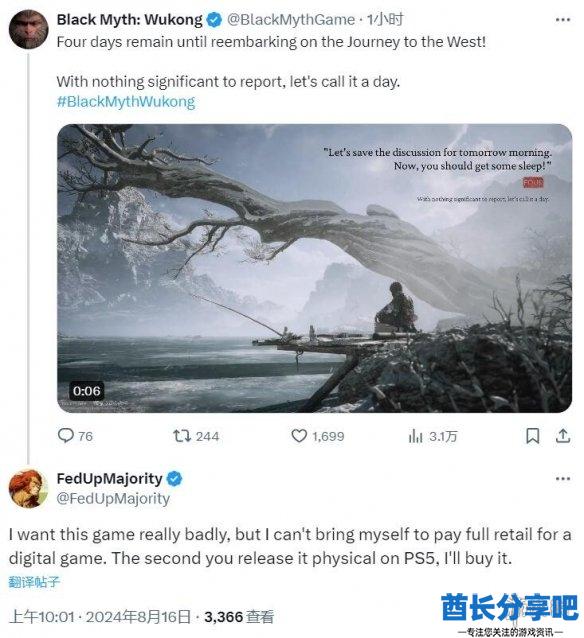
Task: Click the @FedUpMajority handle
Action: (x=113, y=498)
